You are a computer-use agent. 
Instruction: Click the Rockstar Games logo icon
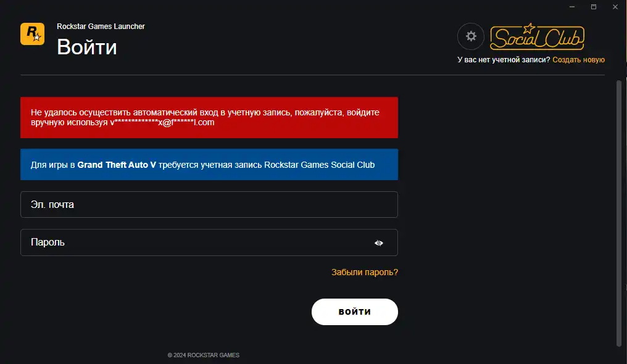32,34
